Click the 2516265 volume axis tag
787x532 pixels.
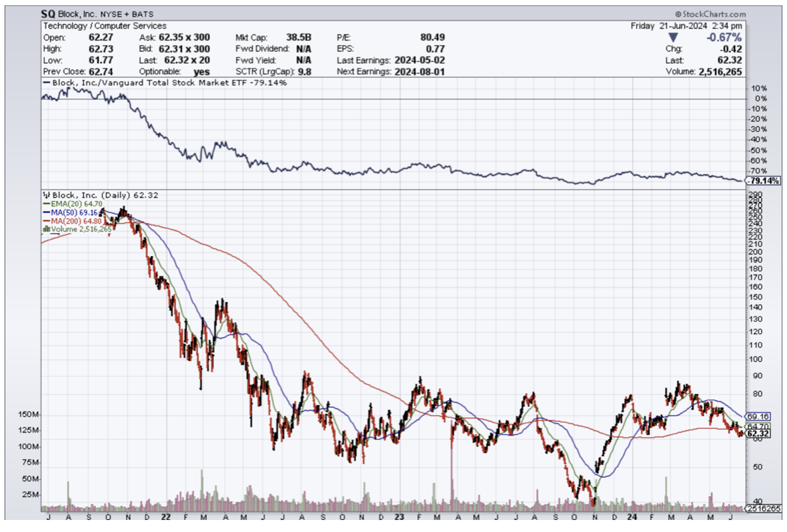click(x=762, y=509)
